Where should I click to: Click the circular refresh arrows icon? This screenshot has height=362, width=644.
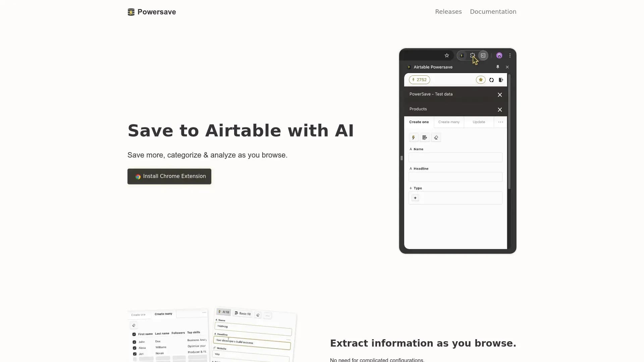coord(491,80)
